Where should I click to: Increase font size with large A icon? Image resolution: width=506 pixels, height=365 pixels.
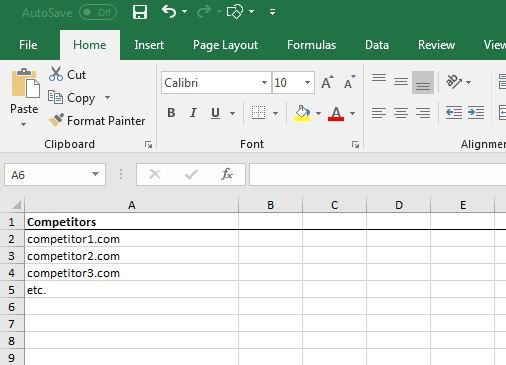pos(327,82)
